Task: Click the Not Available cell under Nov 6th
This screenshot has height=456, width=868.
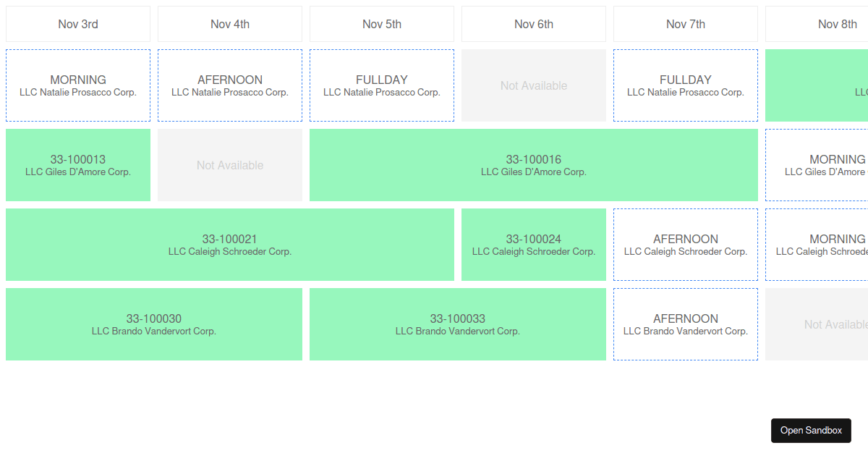Action: pyautogui.click(x=533, y=85)
